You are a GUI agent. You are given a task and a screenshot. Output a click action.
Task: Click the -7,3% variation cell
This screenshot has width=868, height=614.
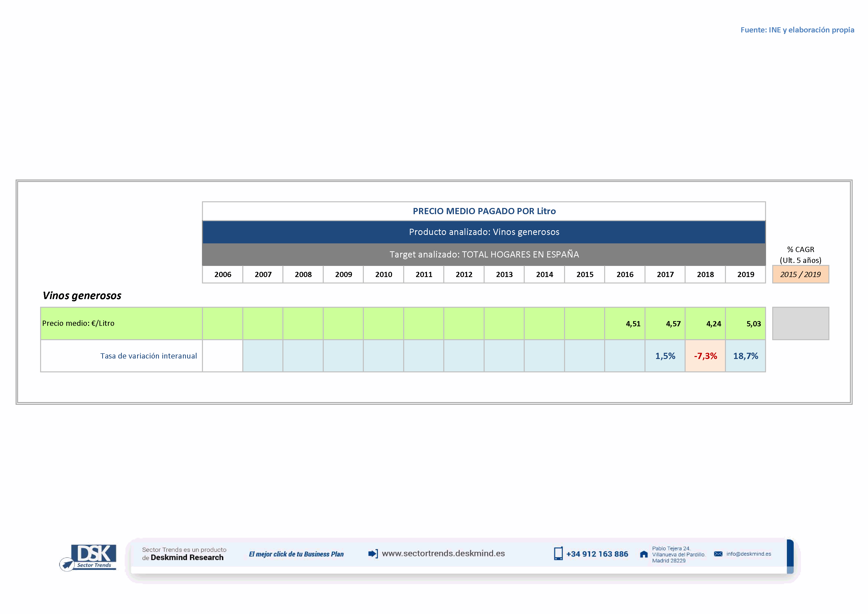705,356
